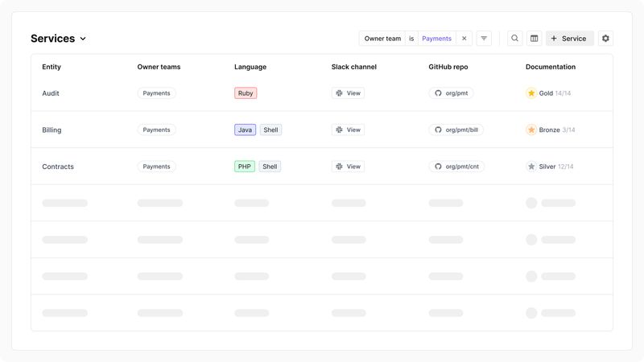This screenshot has height=362, width=644.
Task: Open the search icon in toolbar
Action: pos(515,39)
